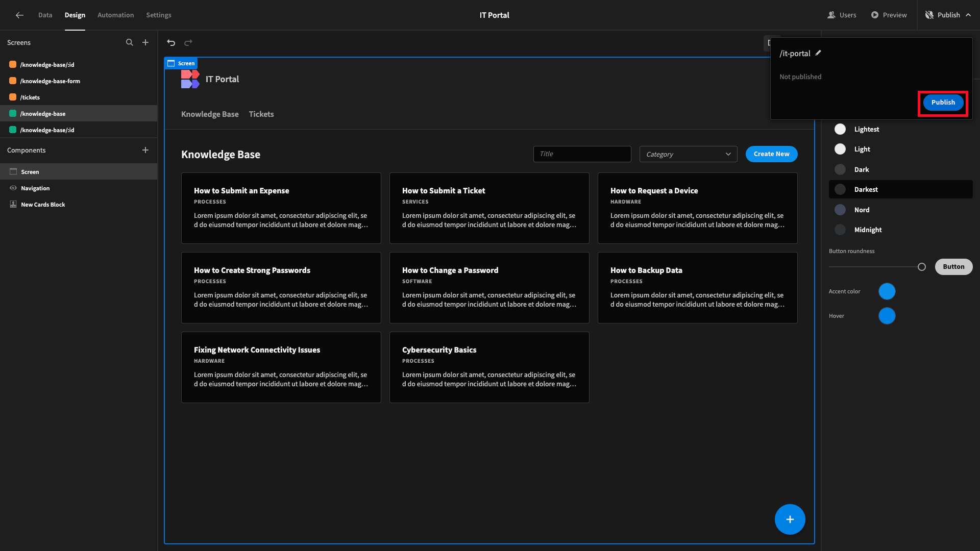Viewport: 980px width, 551px height.
Task: Select the Lightest theme
Action: point(900,129)
